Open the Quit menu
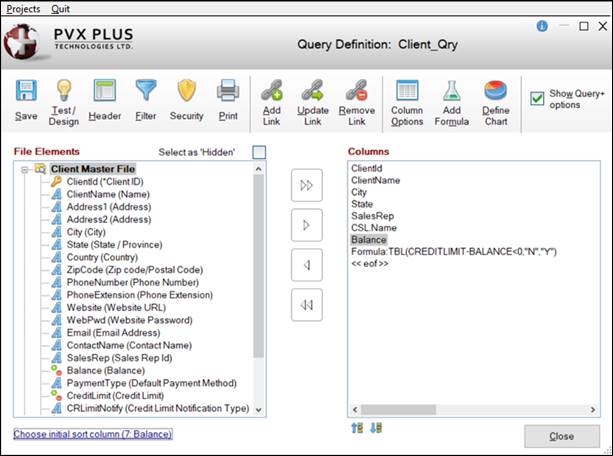Viewport: 613px width, 456px height. 60,9
